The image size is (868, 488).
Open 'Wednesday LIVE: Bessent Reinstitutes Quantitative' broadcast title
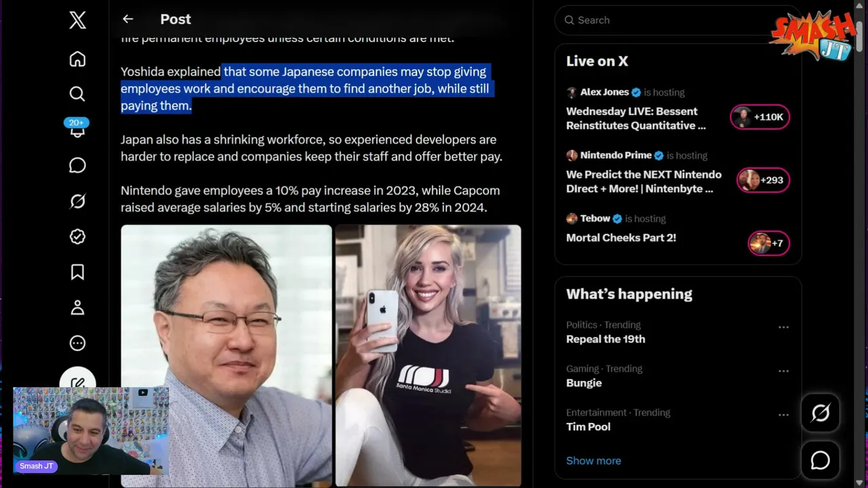tap(635, 118)
